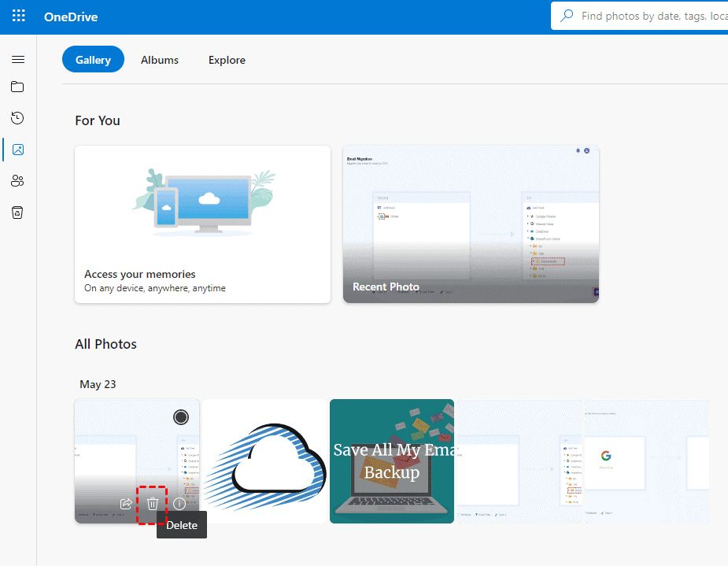Toggle the selection circle on first photo
The width and height of the screenshot is (728, 566).
pyautogui.click(x=181, y=417)
